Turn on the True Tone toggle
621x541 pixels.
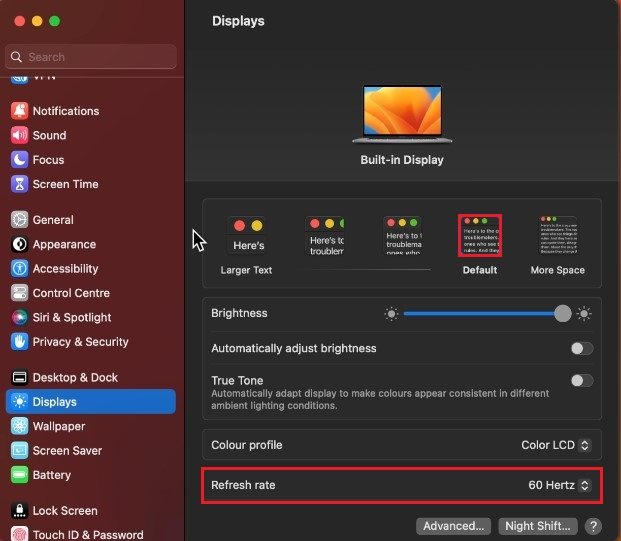coord(581,381)
